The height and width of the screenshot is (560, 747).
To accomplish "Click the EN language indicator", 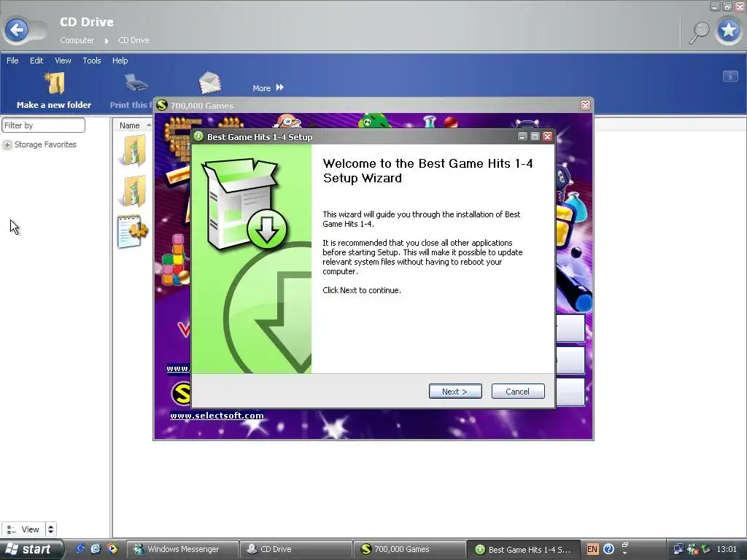I will (592, 549).
